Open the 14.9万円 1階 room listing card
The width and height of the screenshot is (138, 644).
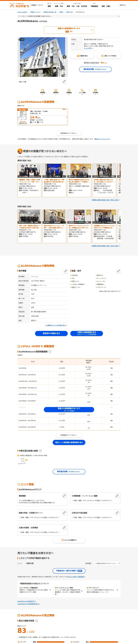point(43,117)
